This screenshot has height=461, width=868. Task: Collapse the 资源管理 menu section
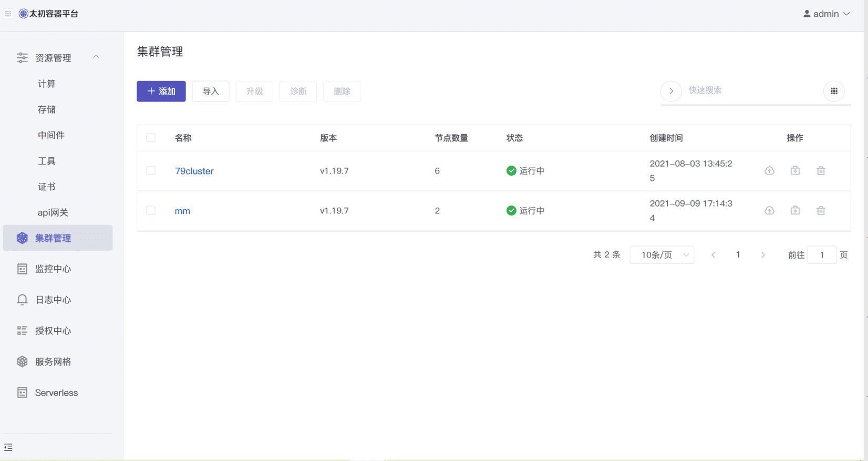(x=58, y=57)
